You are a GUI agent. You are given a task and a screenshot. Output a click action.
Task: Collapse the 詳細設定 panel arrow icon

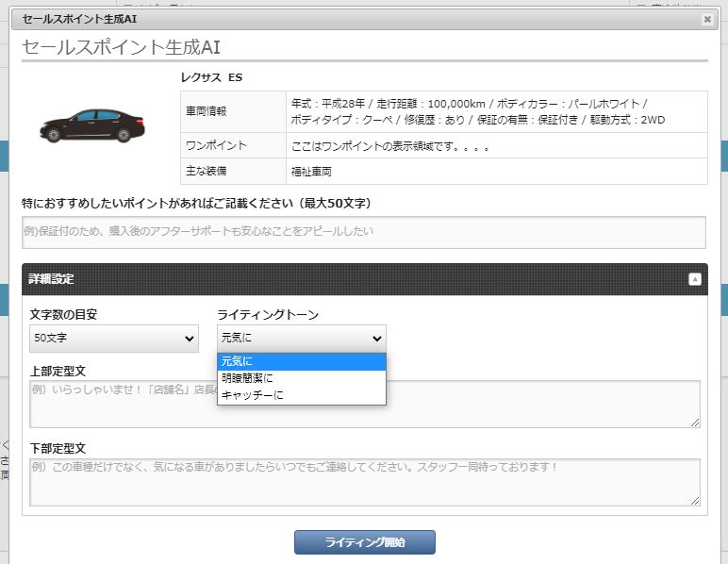click(x=695, y=279)
